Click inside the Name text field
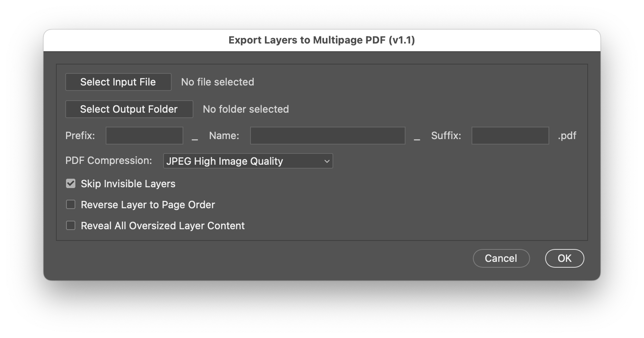The image size is (644, 338). (327, 136)
